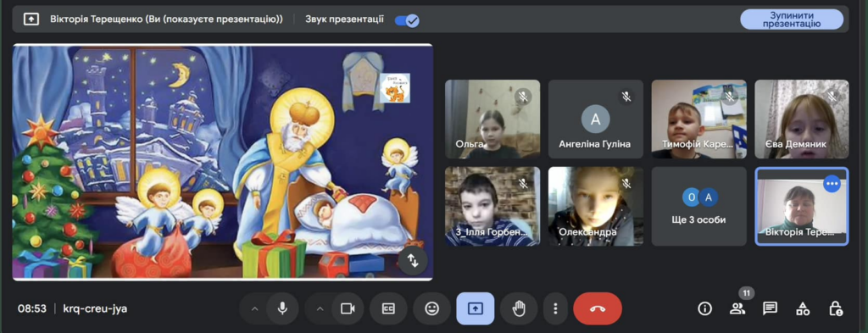Viewport: 868px width, 333px height.
Task: Open the Ще 3 особи tile
Action: [x=698, y=207]
